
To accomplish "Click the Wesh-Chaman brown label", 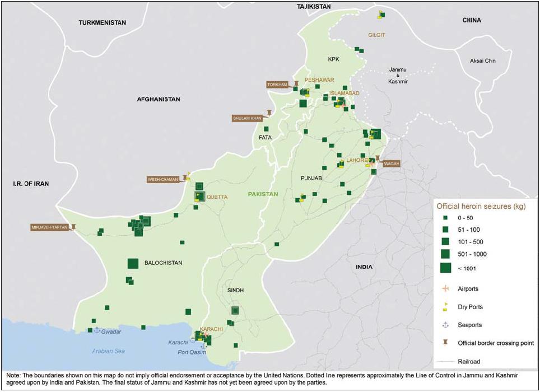I will pos(162,180).
